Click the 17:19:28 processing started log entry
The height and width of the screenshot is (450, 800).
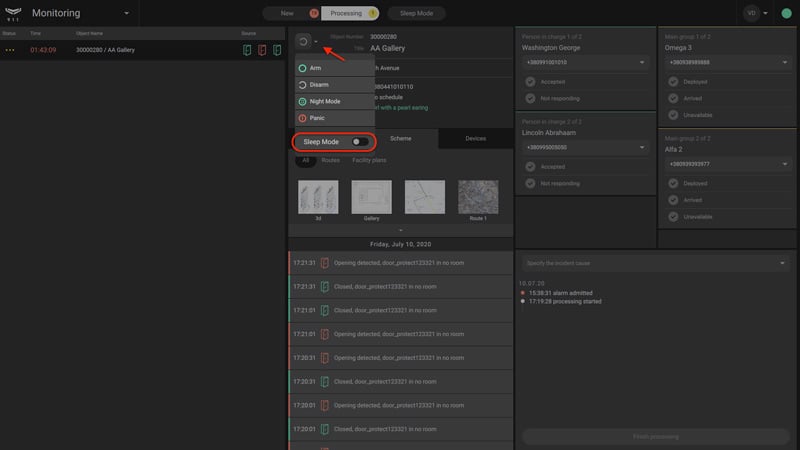(565, 302)
